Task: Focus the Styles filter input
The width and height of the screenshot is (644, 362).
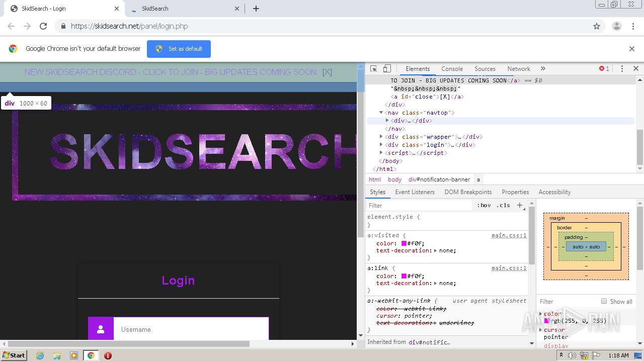Action: click(x=420, y=205)
